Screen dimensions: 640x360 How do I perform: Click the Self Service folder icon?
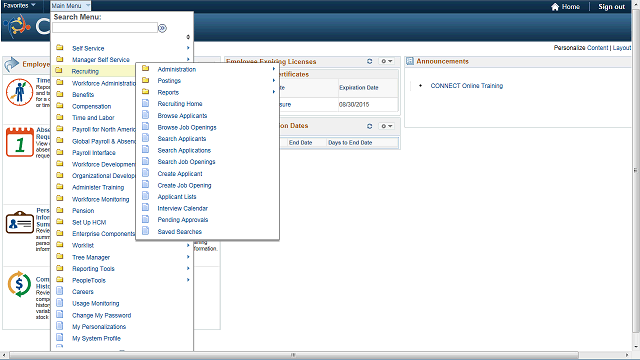(x=60, y=47)
